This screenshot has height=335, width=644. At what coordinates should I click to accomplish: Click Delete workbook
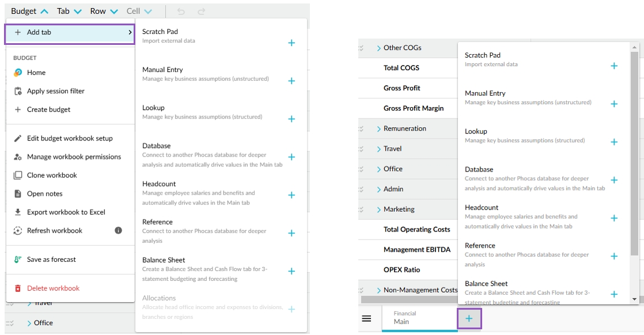point(53,288)
